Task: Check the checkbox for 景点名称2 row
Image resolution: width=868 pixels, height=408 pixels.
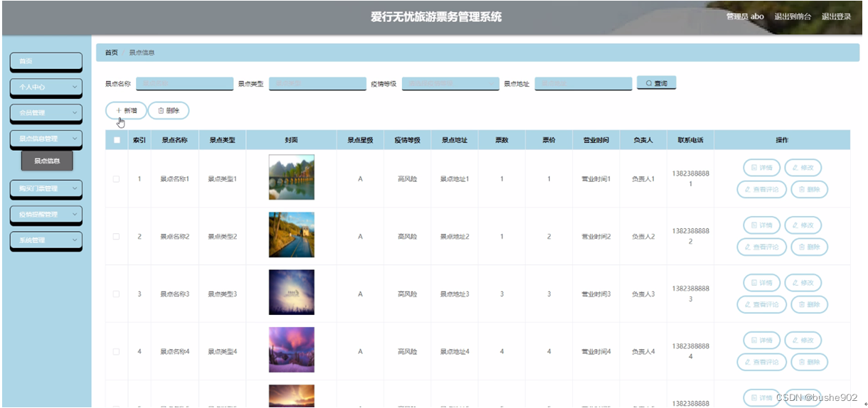Action: pos(116,236)
